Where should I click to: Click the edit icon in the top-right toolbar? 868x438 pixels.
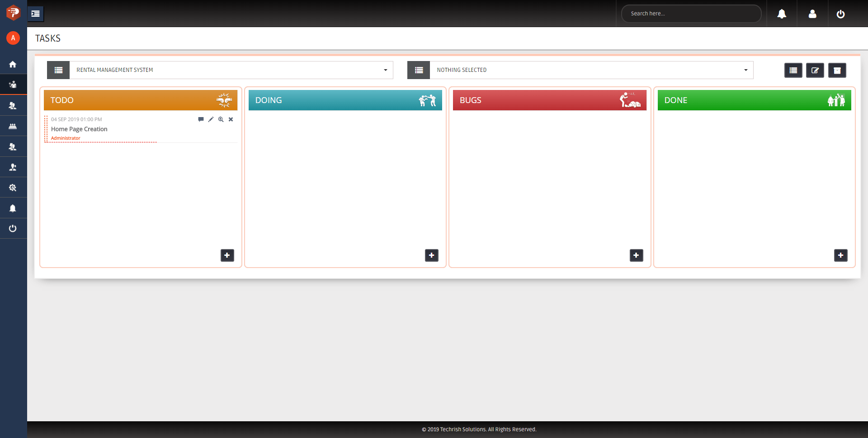pyautogui.click(x=815, y=70)
